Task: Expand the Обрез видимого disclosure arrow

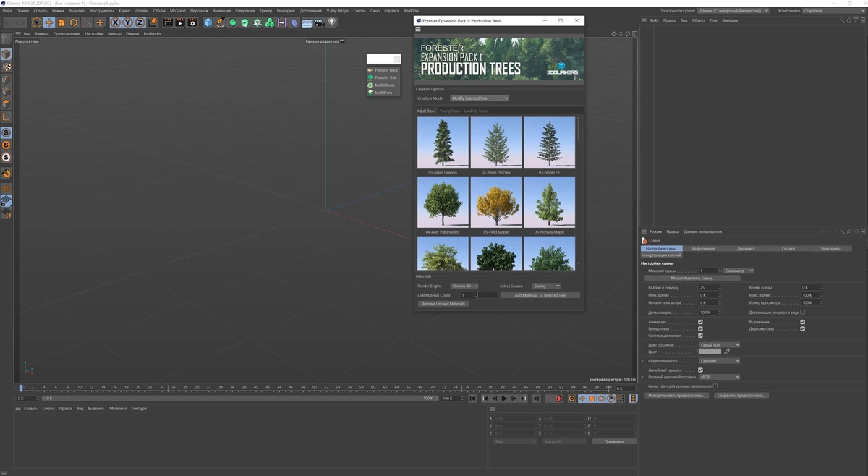Action: point(642,361)
